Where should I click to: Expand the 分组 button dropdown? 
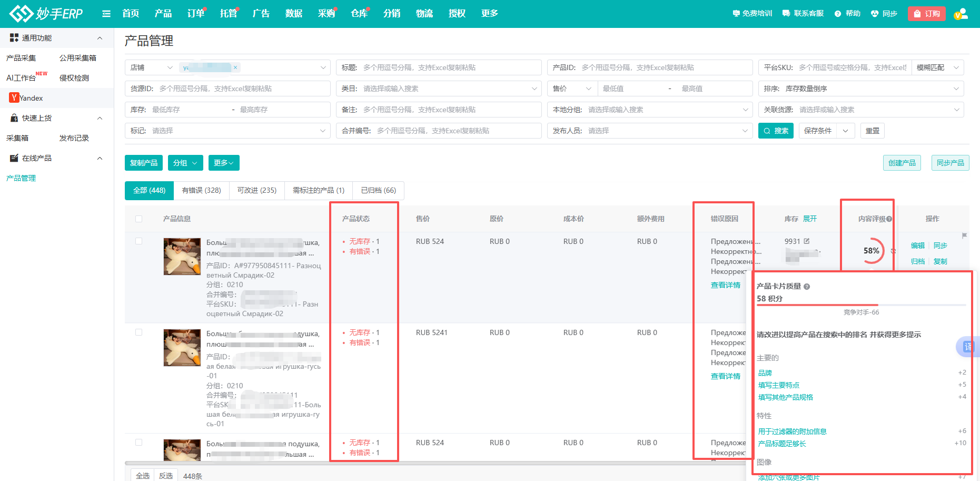(x=185, y=163)
